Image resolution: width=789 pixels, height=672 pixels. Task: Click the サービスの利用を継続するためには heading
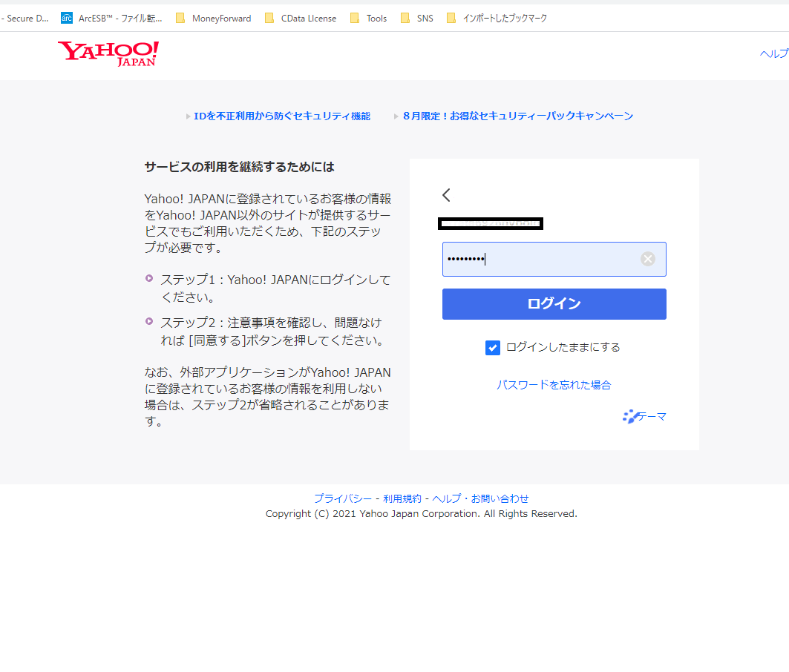pos(240,167)
